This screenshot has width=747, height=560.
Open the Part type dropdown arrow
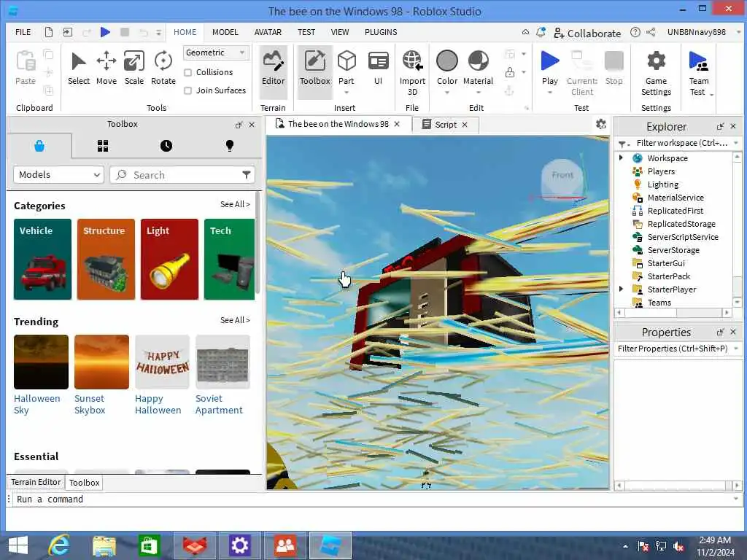[x=347, y=93]
